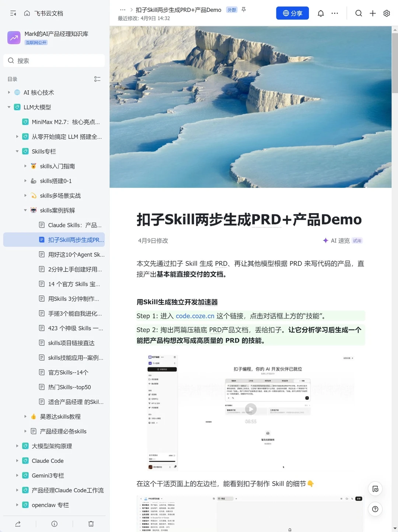Collapse the LLM大模型 node
The height and width of the screenshot is (532, 398).
(x=9, y=107)
